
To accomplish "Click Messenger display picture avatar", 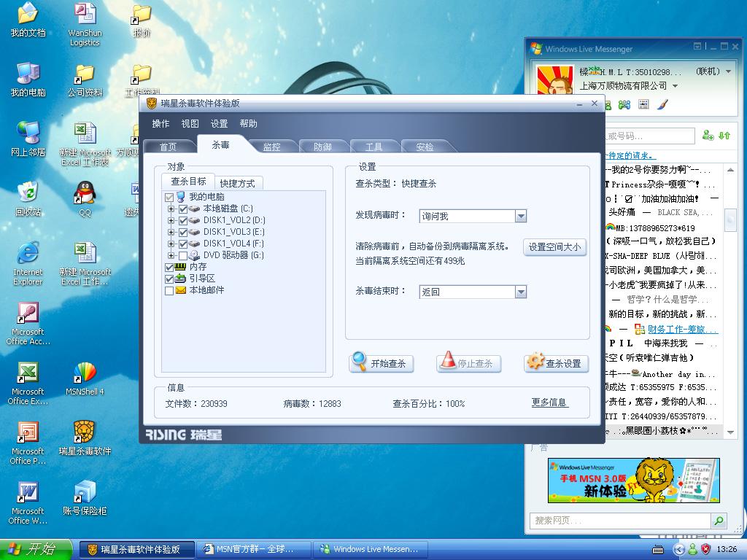I will point(555,79).
